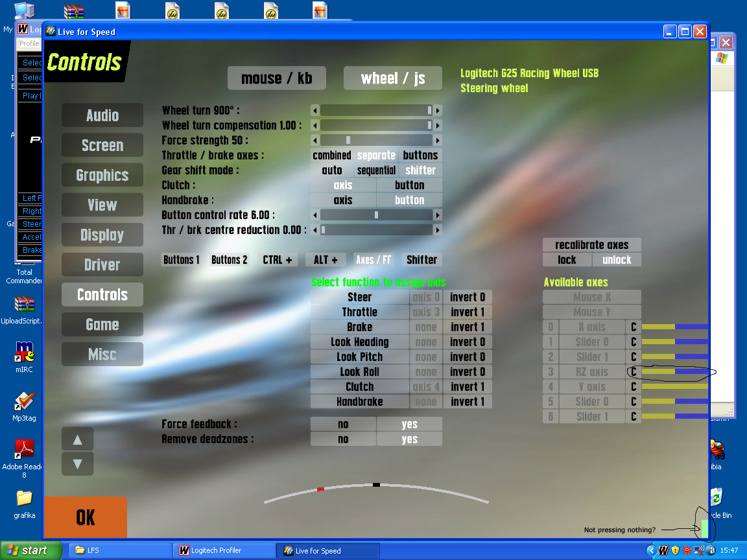Go to previous page with up arrow
Screen dimensions: 747x560
(77, 439)
